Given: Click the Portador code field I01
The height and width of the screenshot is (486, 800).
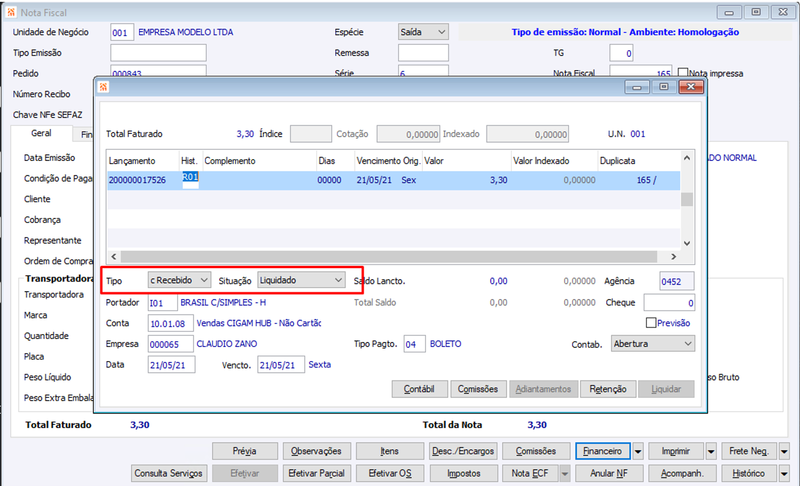Looking at the screenshot, I should [x=162, y=303].
